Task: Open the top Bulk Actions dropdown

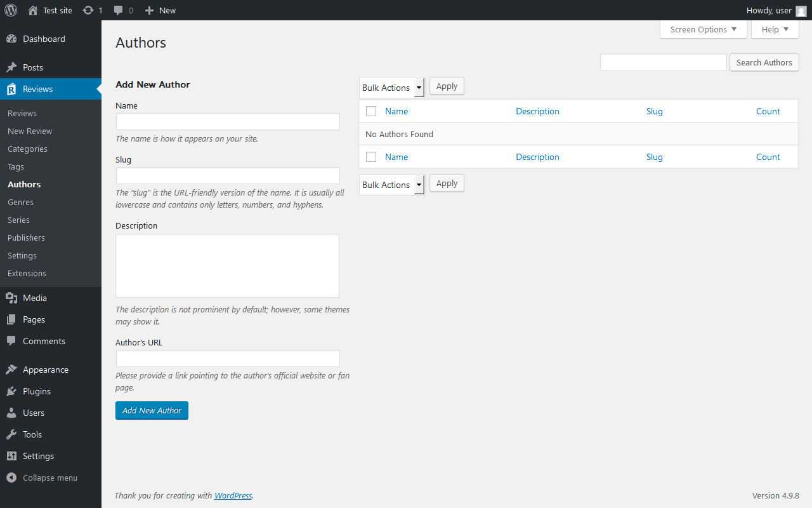Action: click(391, 88)
